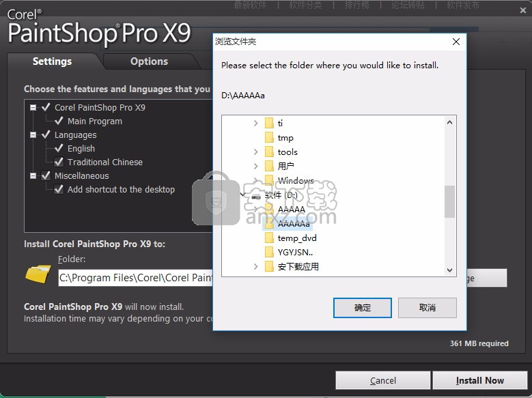Click the folder list scrollbar thumb

[449, 201]
